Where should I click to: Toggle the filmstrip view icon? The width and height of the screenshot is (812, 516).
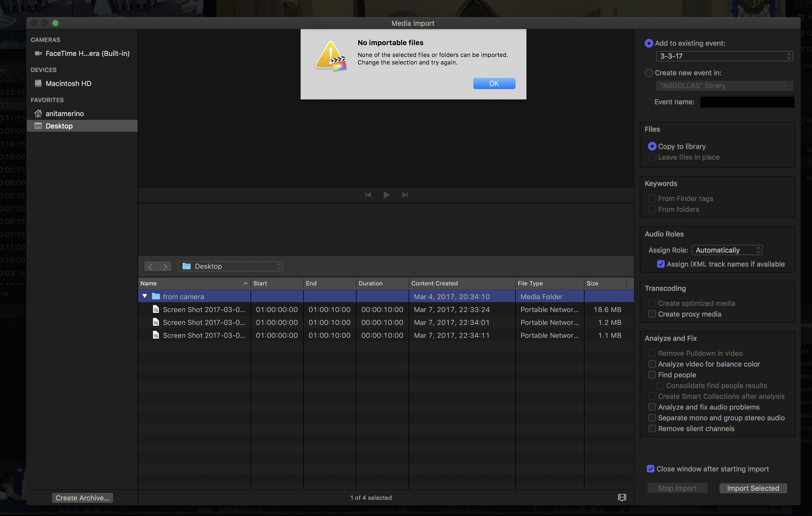(622, 497)
